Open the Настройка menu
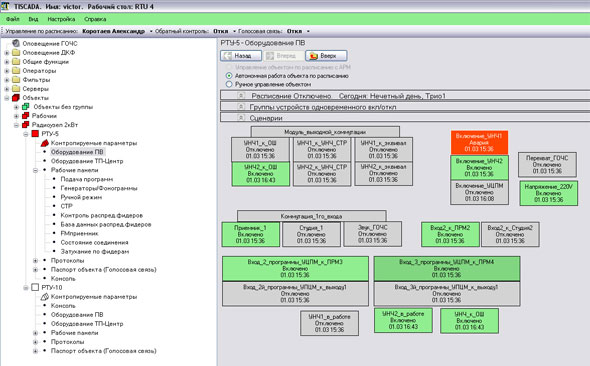 [x=61, y=19]
